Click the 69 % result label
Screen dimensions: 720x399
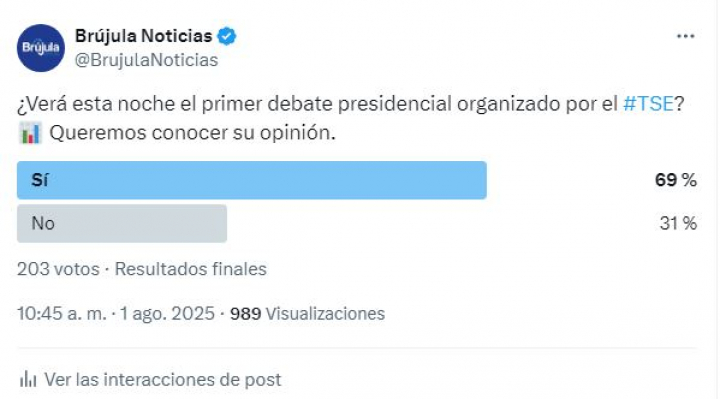click(675, 180)
